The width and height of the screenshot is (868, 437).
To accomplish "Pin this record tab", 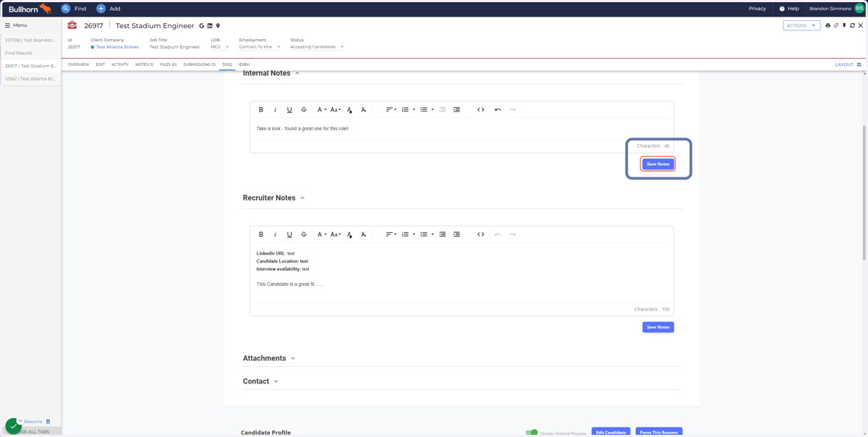I will coord(844,25).
